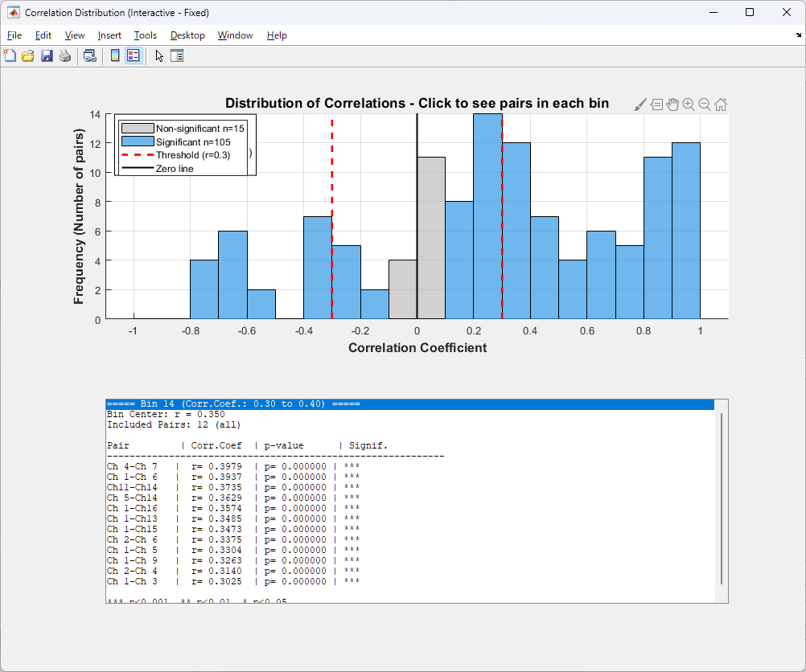Save the figure with the floppy disk icon

[47, 55]
